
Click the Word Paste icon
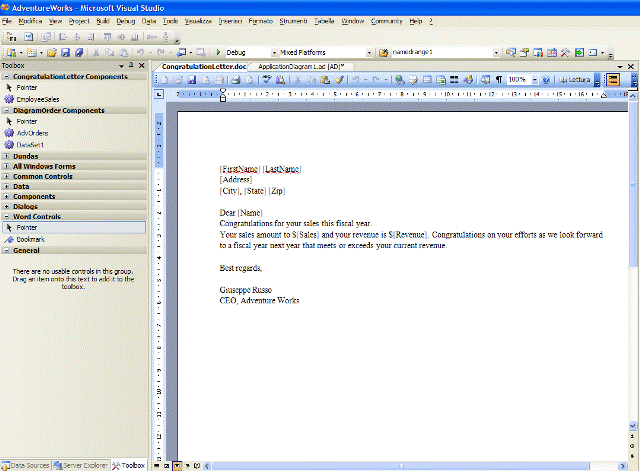(325, 80)
